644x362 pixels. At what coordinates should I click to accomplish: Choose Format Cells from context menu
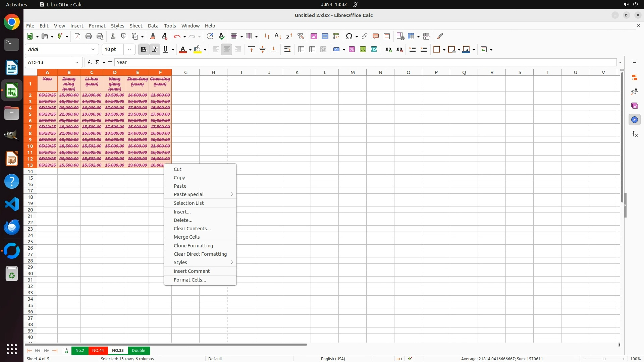pos(190,280)
